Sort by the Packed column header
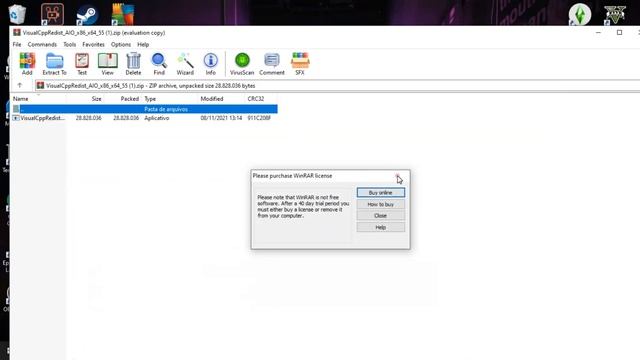640x360 pixels. coord(129,99)
